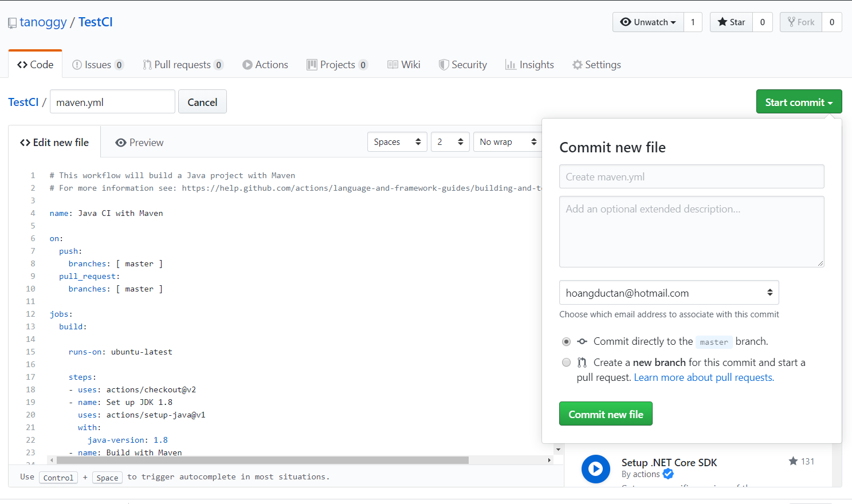Click the pull request icon beside 'Create a new branch'

click(x=582, y=363)
